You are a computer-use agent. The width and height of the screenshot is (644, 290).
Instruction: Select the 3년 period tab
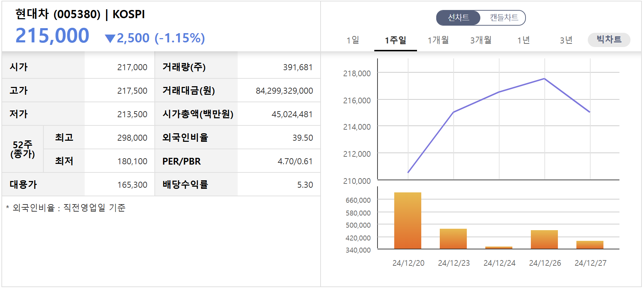(566, 40)
